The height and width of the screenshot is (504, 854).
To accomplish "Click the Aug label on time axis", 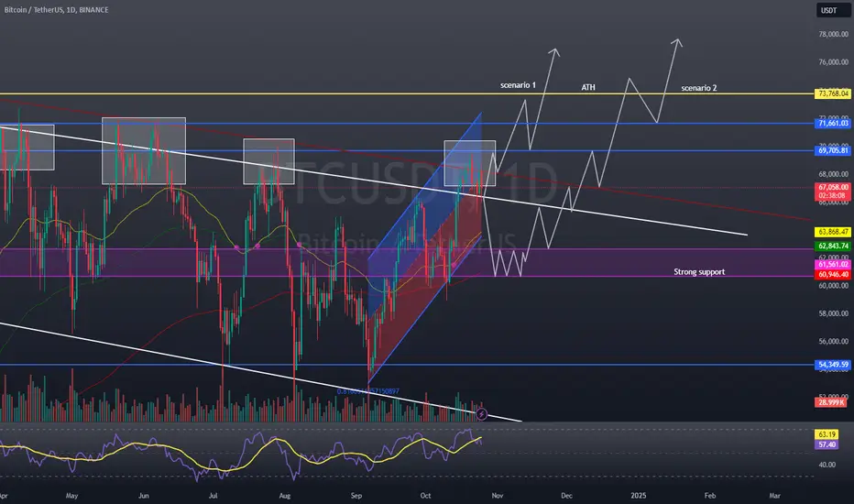I will pos(284,496).
